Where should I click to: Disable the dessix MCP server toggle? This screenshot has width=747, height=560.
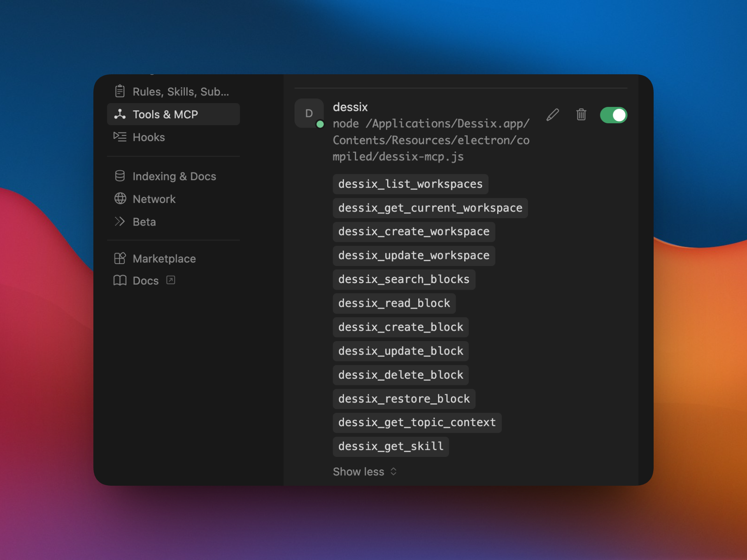coord(614,115)
